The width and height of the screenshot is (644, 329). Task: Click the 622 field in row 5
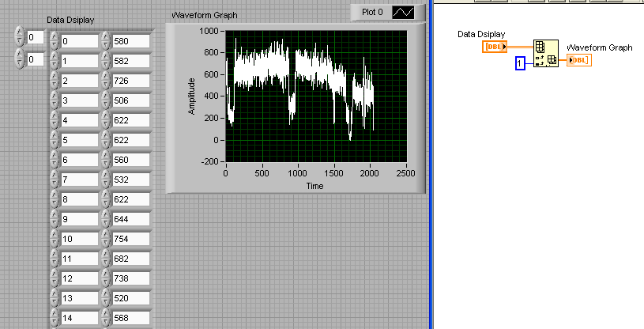131,140
